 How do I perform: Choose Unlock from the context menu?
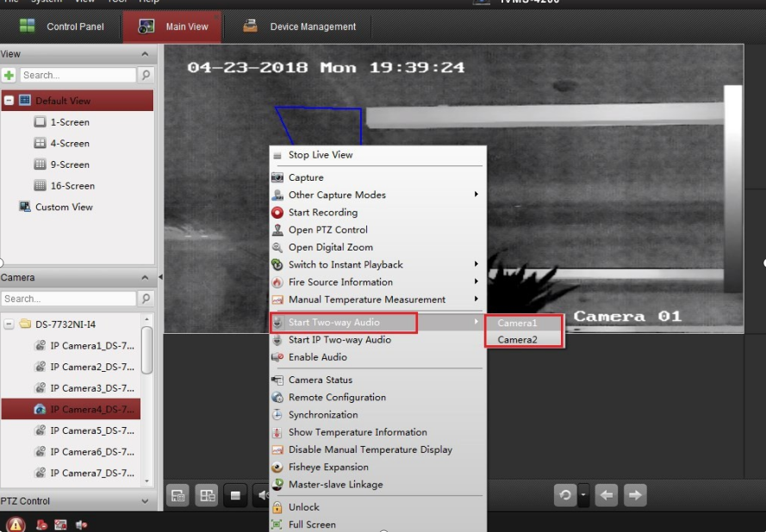(377, 507)
